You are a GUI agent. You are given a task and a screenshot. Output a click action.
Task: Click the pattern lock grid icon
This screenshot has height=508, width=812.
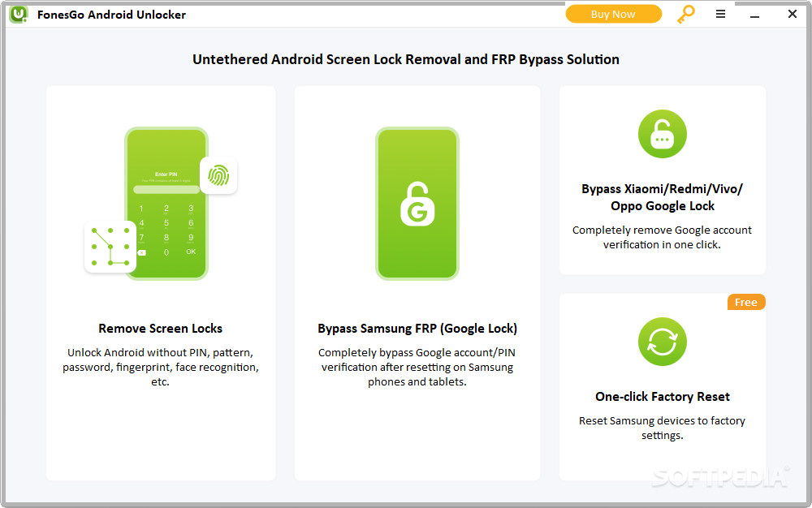tap(110, 247)
